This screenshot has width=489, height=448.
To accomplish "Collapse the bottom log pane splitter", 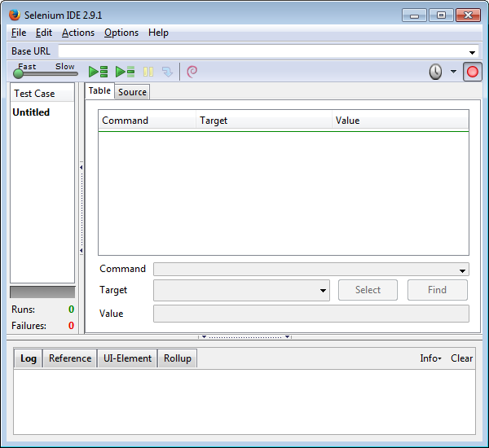I will pos(245,337).
